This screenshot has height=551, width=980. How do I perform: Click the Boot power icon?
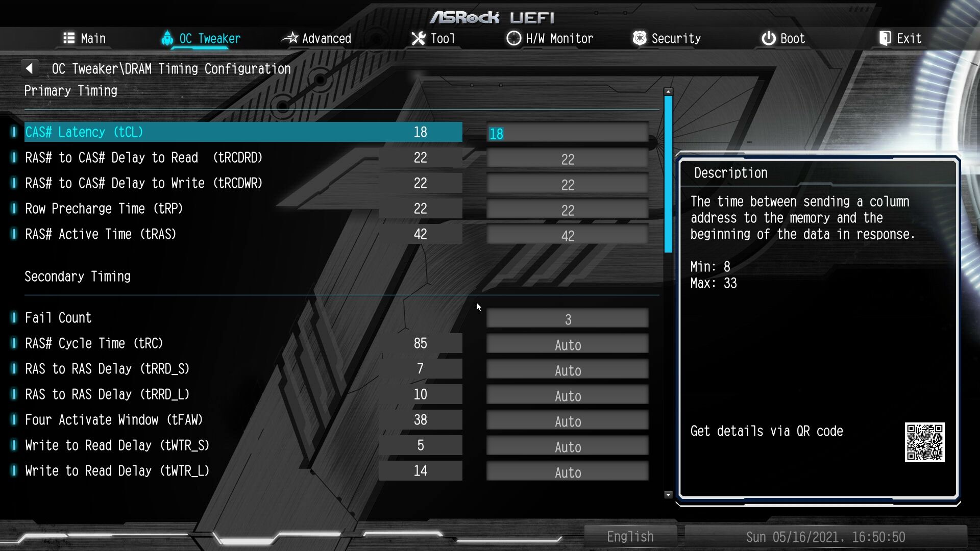pos(768,38)
